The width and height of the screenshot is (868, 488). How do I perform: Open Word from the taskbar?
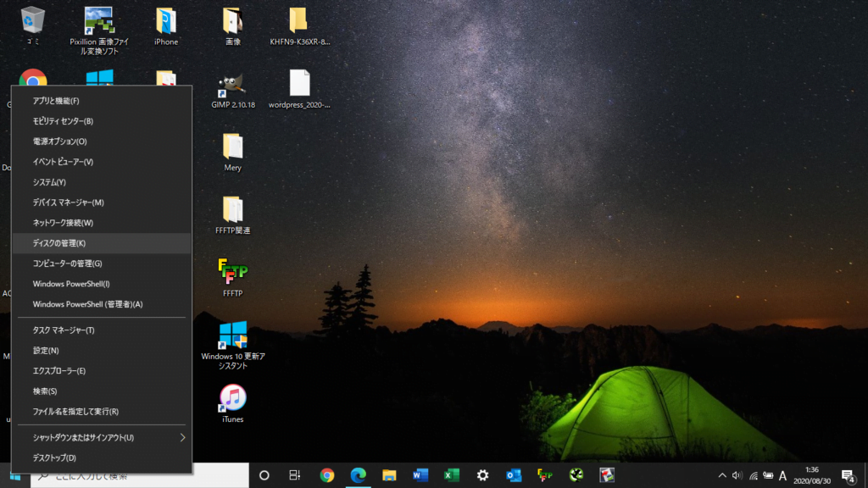pos(420,475)
